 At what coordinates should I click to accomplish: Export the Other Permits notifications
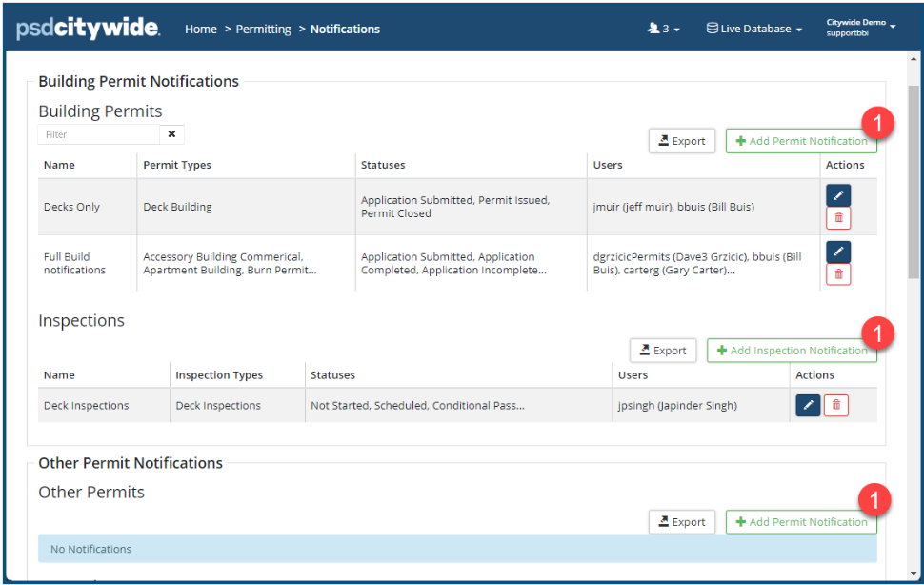coord(682,522)
